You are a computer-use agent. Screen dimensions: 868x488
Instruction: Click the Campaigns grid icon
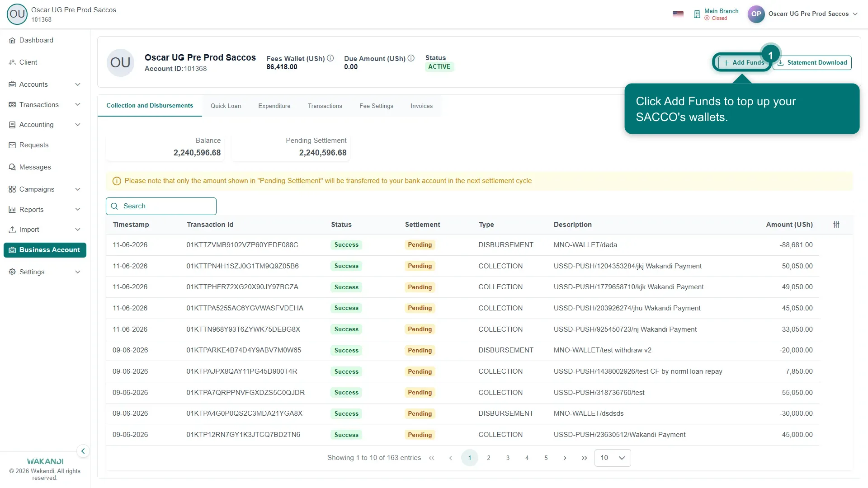tap(12, 189)
